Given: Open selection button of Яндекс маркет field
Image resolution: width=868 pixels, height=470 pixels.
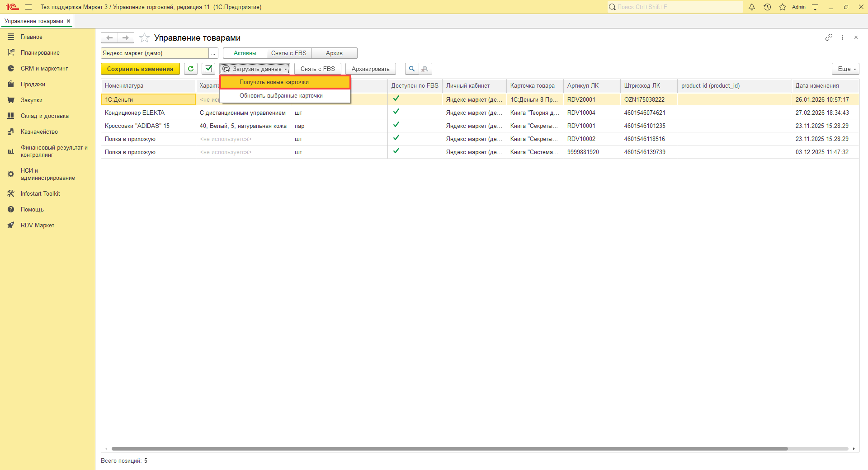Looking at the screenshot, I should click(x=213, y=53).
